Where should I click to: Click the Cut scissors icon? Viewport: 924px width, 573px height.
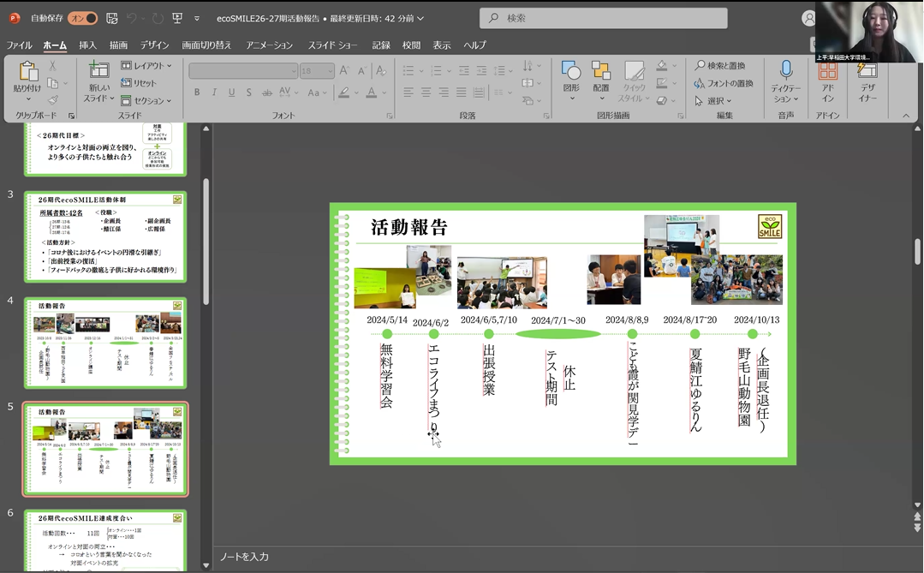(x=52, y=66)
